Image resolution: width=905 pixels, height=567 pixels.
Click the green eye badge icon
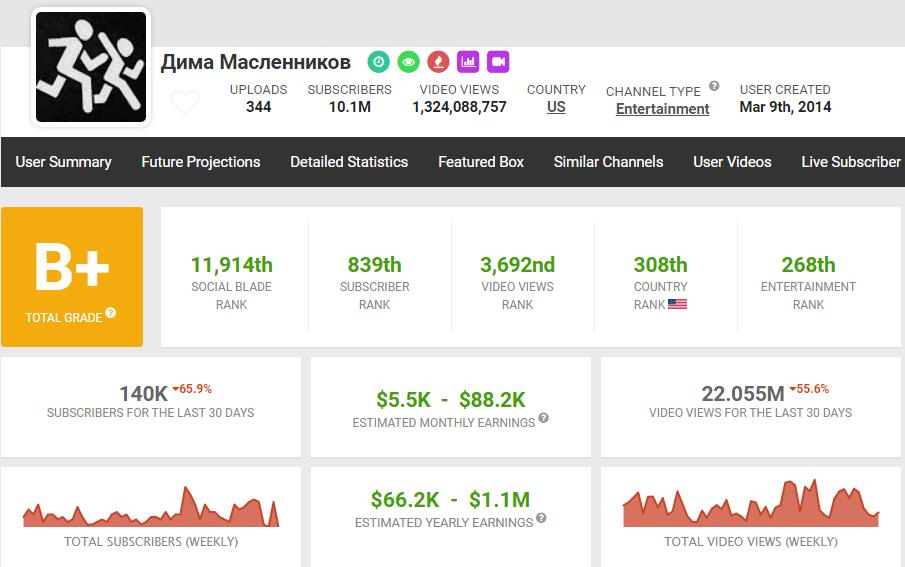click(x=409, y=62)
